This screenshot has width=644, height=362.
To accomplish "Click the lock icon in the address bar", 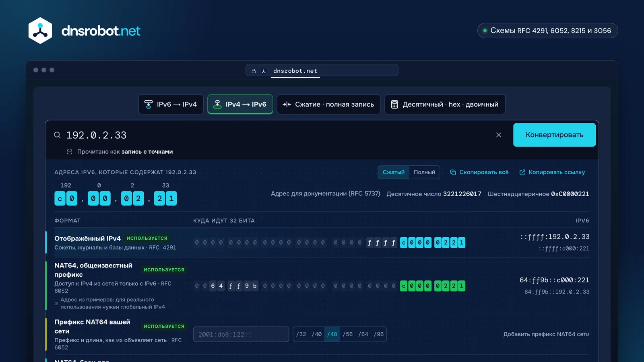I will click(254, 71).
